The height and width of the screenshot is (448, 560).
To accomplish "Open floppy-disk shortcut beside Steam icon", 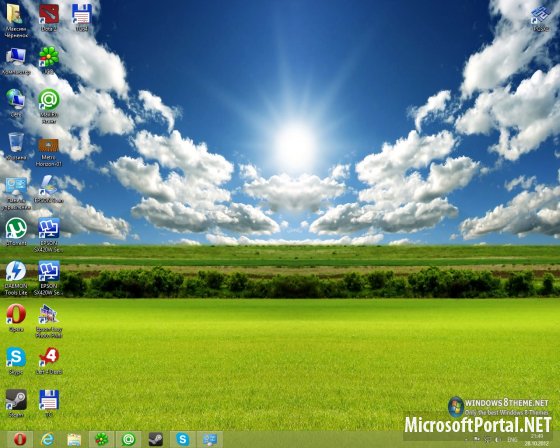I will [x=49, y=403].
